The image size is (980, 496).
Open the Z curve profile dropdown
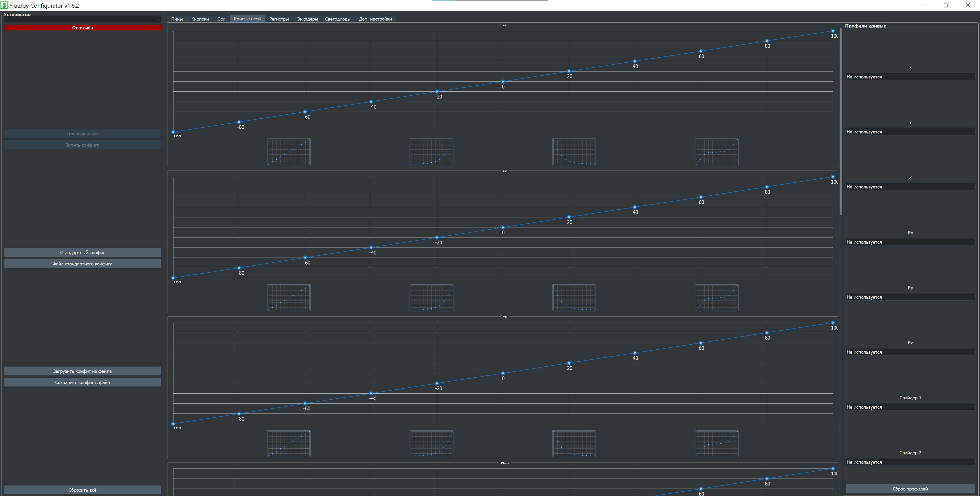pos(910,187)
